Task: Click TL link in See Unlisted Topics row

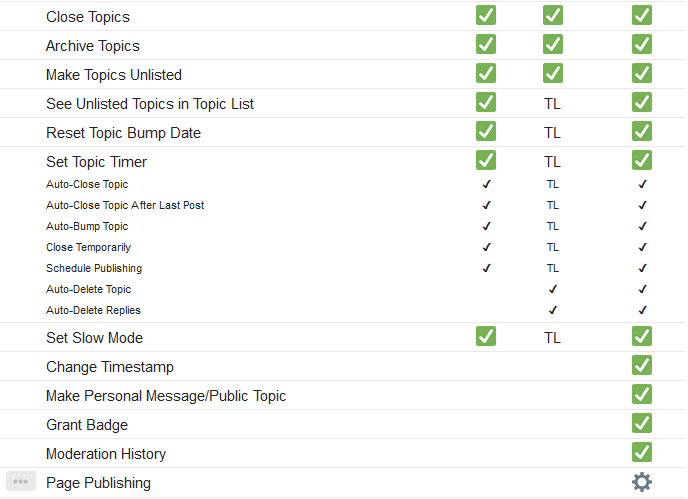Action: click(553, 103)
